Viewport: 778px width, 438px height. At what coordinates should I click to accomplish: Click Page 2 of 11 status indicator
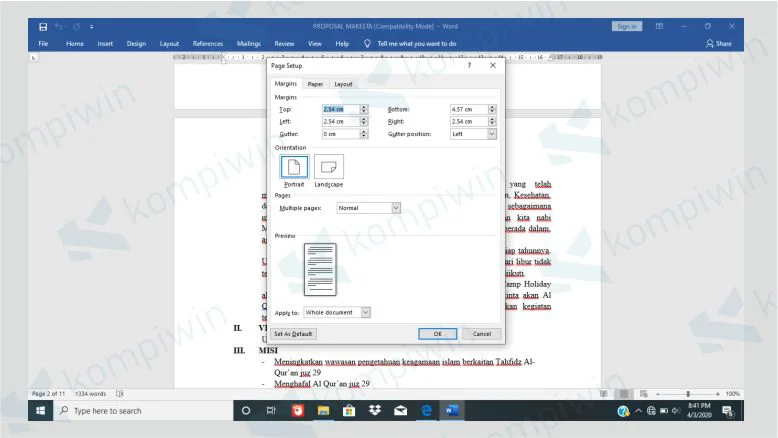point(48,394)
